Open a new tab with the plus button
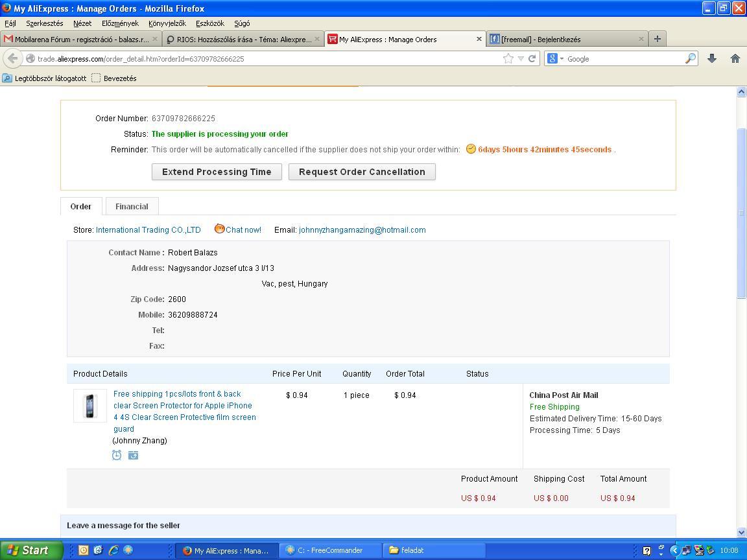The height and width of the screenshot is (560, 747). coord(658,39)
